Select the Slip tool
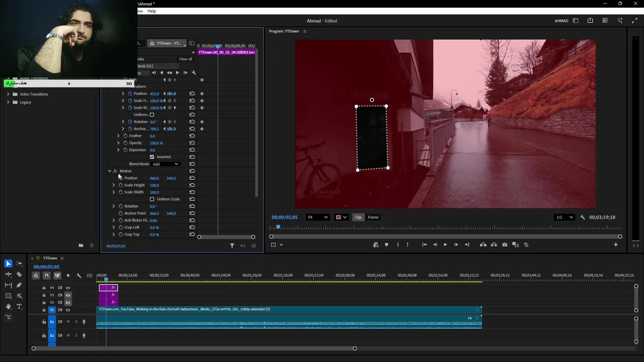Image resolution: width=644 pixels, height=362 pixels. click(x=8, y=285)
